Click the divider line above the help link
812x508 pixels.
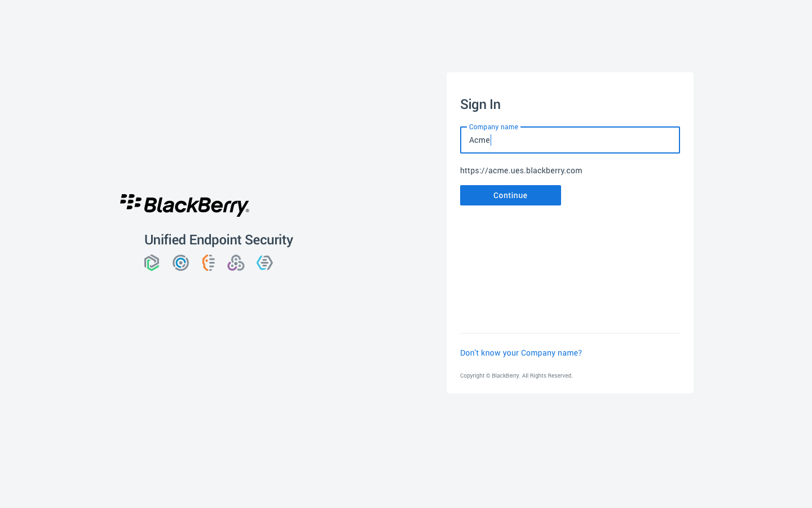click(x=570, y=334)
